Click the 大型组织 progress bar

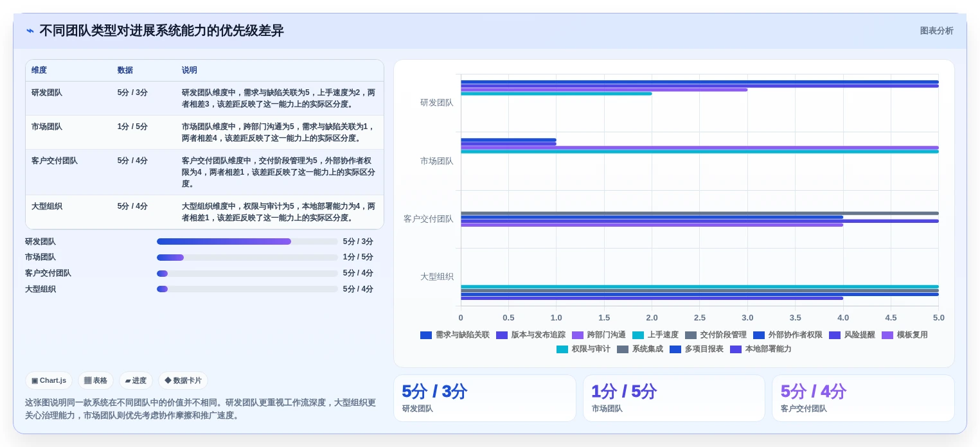[x=247, y=289]
